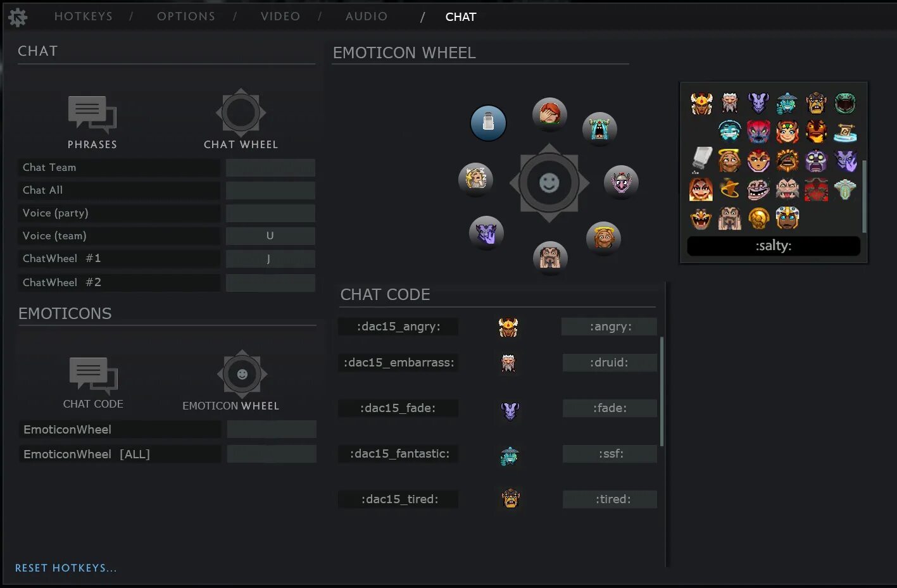The width and height of the screenshot is (897, 588).
Task: Select the salt shaker emoticon on wheel
Action: [488, 123]
